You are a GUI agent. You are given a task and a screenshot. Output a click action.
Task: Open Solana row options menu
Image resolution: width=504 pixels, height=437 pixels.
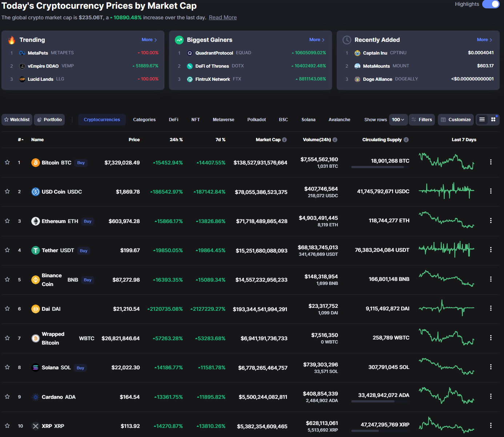[x=491, y=367]
